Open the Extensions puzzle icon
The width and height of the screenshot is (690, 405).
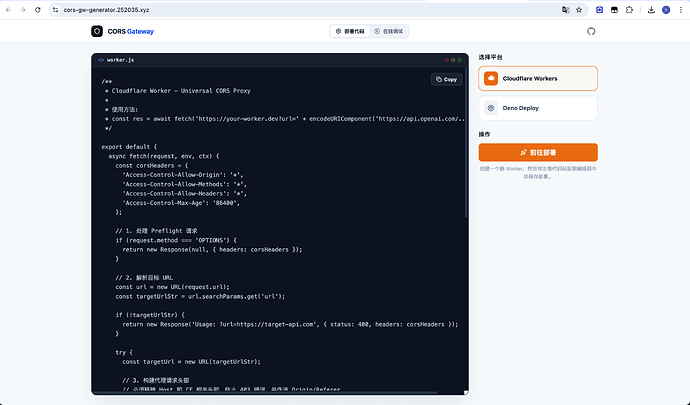(629, 10)
